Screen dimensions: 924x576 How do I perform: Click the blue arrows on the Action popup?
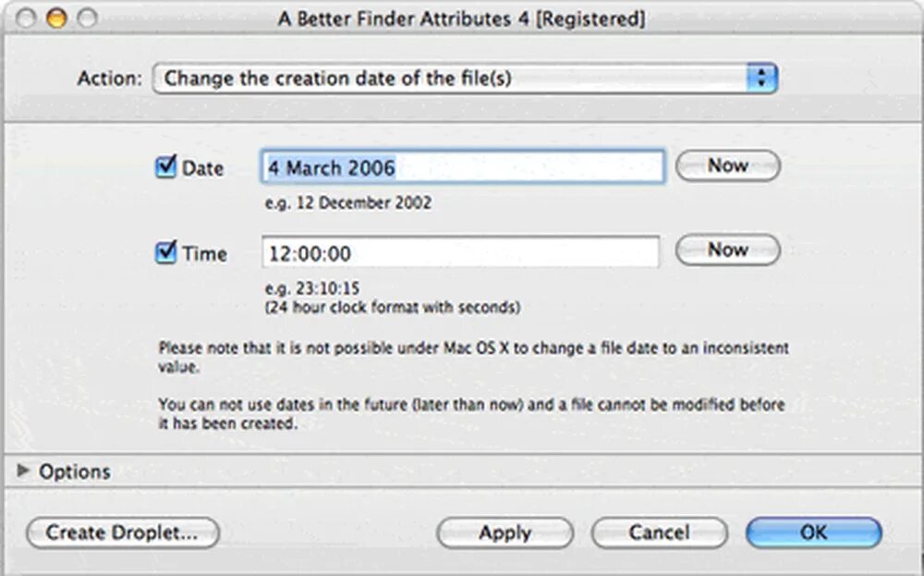(x=762, y=79)
